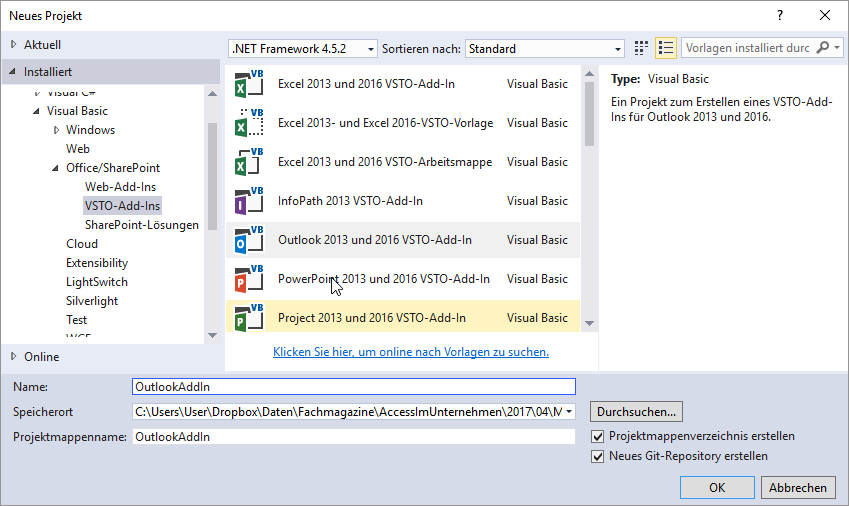Select PowerPoint 2013 und 2016 VSTO-Add-In text
The height and width of the screenshot is (506, 849).
pyautogui.click(x=384, y=279)
